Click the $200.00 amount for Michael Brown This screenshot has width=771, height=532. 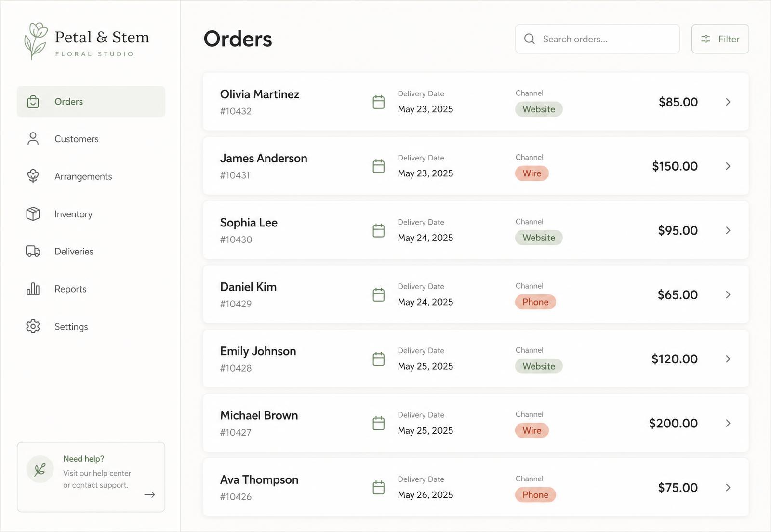click(673, 423)
